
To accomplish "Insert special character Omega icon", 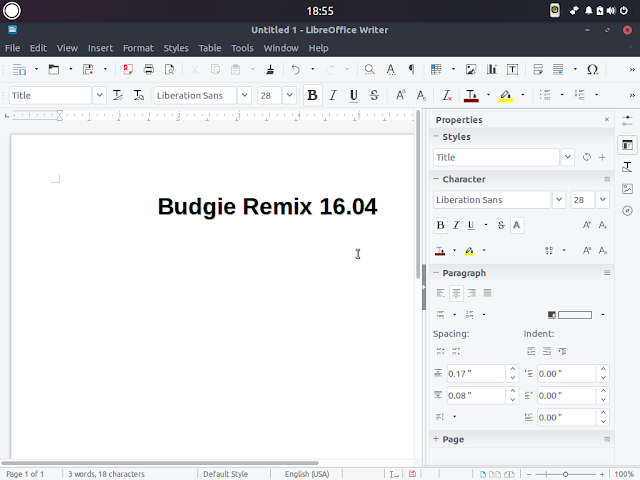I will click(x=593, y=69).
